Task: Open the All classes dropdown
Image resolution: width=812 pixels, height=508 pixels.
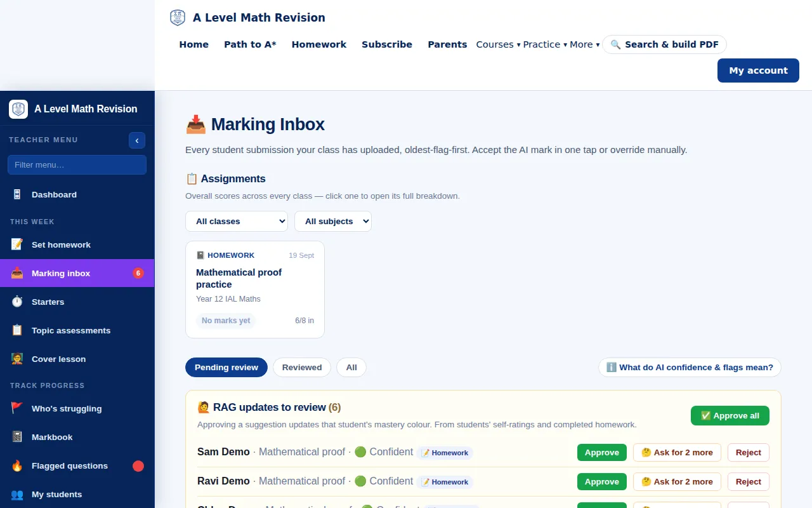Action: coord(237,222)
